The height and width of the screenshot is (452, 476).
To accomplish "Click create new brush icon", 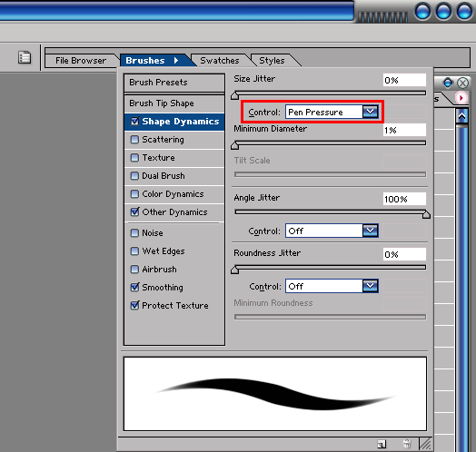I will (382, 444).
